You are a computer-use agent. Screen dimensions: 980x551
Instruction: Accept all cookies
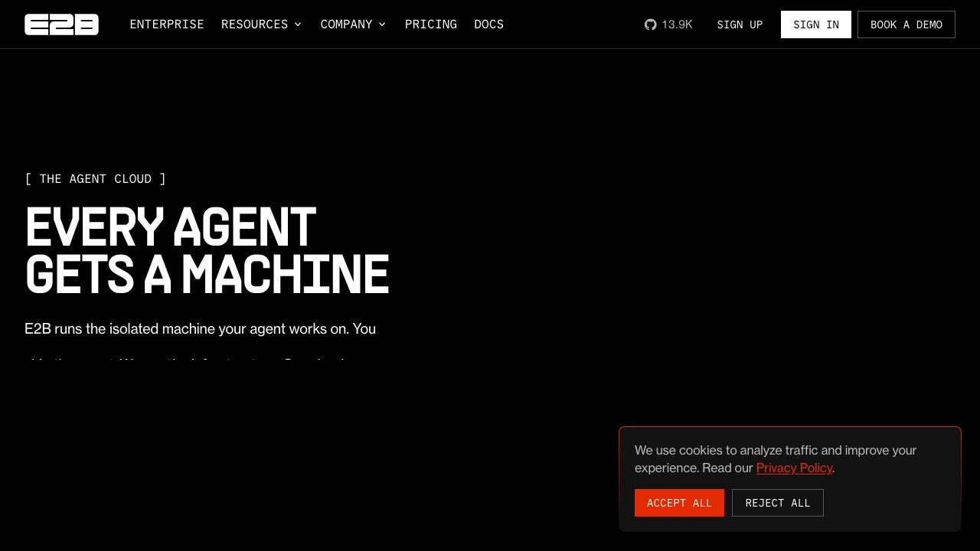(x=679, y=503)
